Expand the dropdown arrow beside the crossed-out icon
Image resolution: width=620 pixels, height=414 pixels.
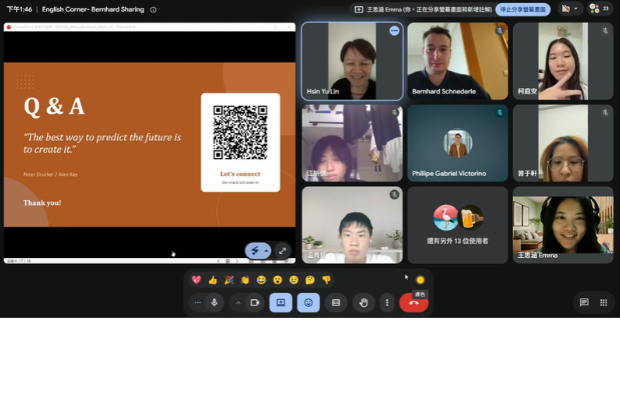click(576, 9)
